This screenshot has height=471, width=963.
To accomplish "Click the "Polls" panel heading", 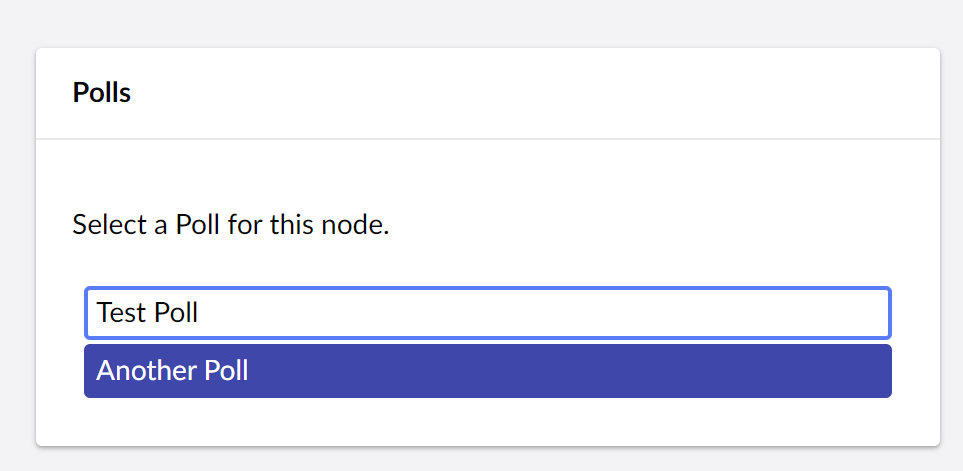I will point(102,93).
